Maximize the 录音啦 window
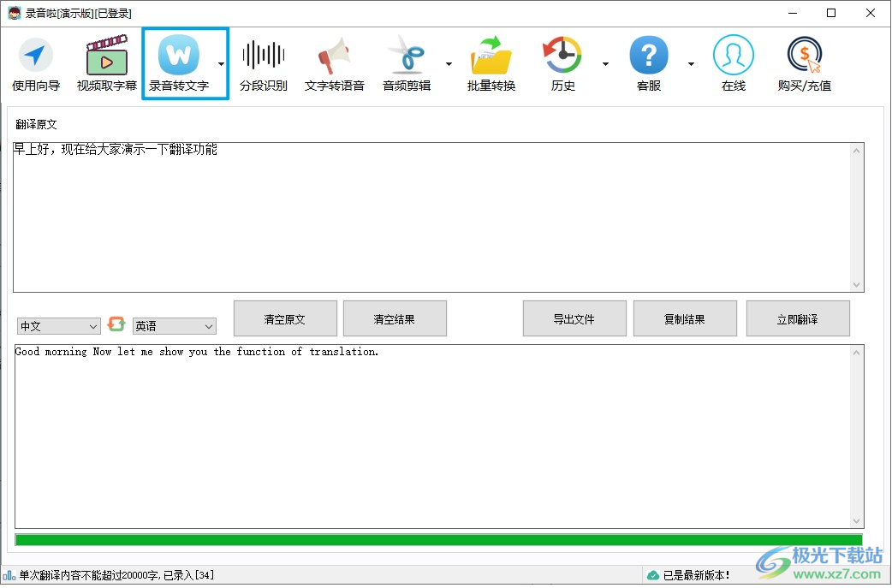 pyautogui.click(x=831, y=13)
